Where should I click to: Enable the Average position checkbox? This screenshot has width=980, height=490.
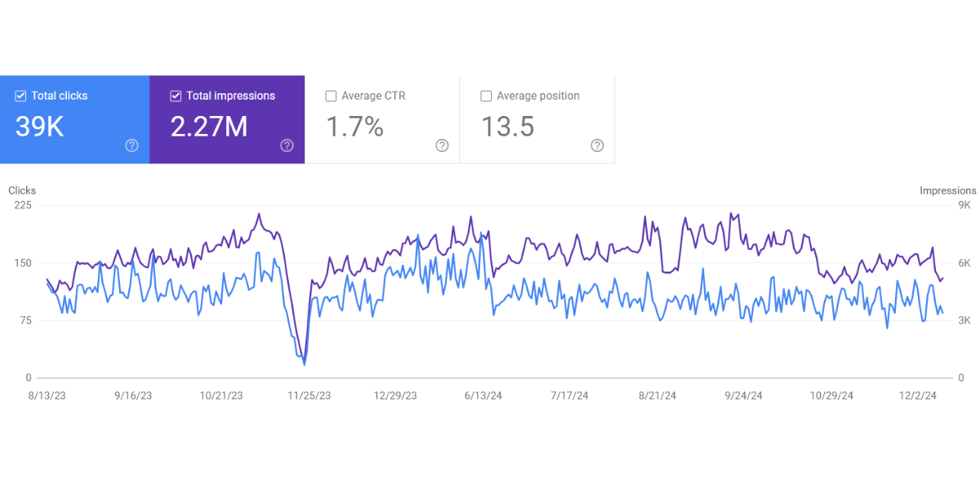[486, 96]
